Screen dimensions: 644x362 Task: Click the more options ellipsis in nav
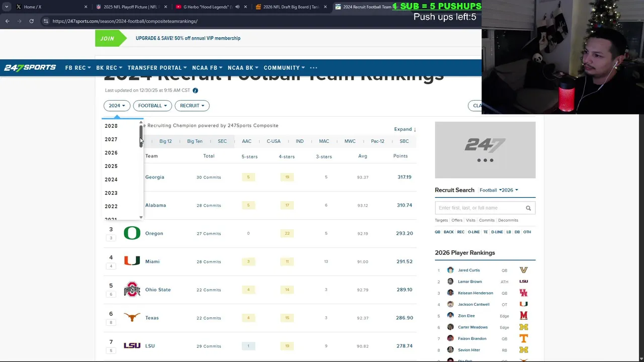313,68
